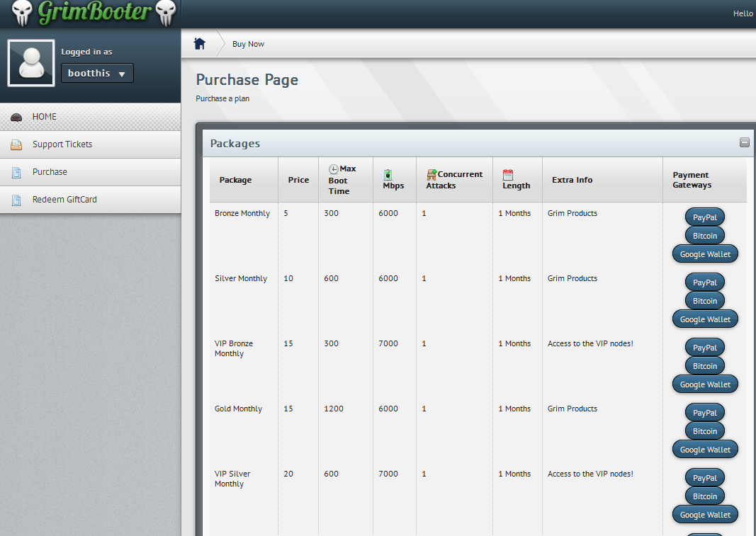Image resolution: width=756 pixels, height=536 pixels.
Task: Click the VIP Silver Monthly price 20
Action: pos(288,474)
